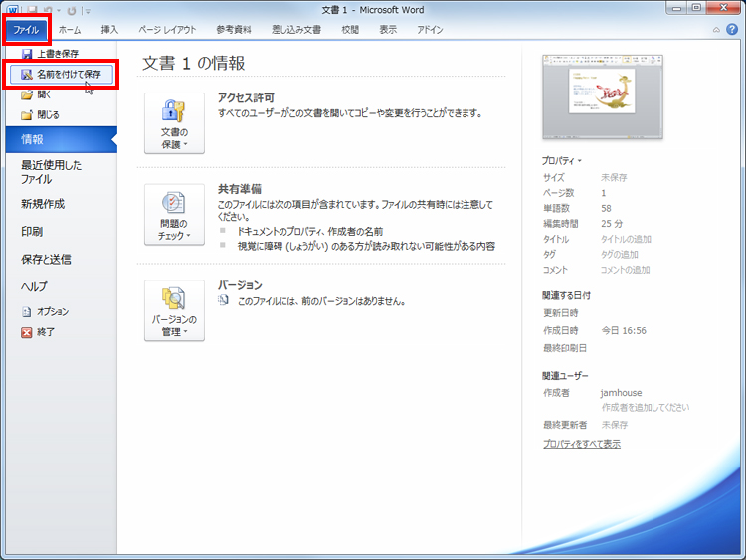Select 新規作成 in the sidebar
The image size is (746, 560).
tap(43, 204)
